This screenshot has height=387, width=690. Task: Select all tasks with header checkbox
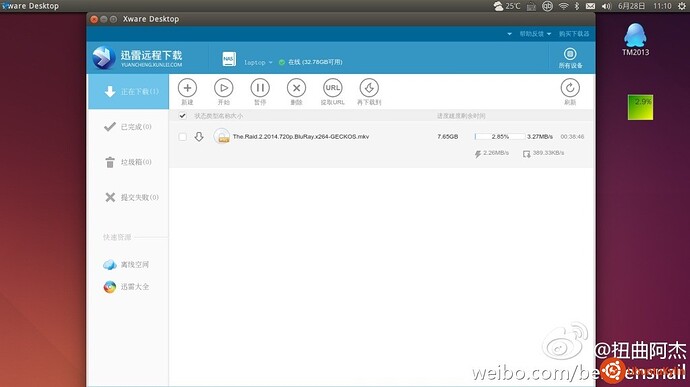tap(183, 116)
